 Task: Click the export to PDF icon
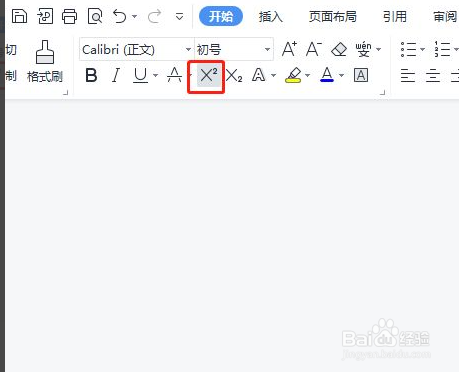coord(45,16)
